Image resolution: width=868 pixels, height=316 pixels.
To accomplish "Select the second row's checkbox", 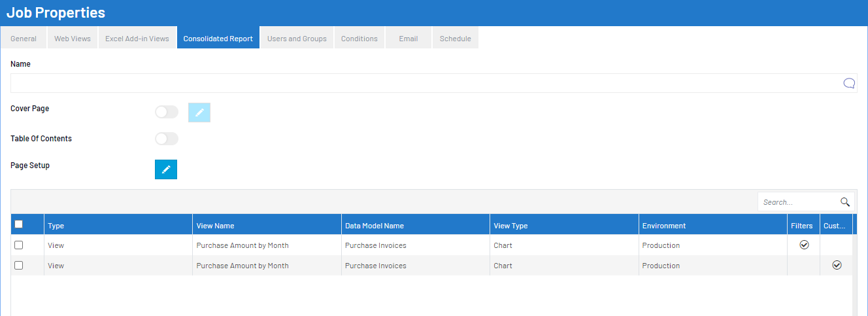I will click(x=19, y=266).
